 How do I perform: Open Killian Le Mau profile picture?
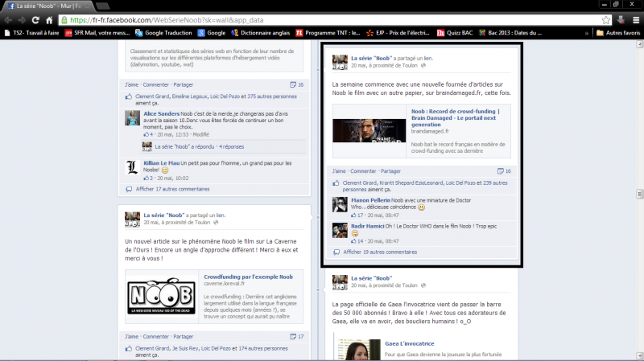[132, 167]
